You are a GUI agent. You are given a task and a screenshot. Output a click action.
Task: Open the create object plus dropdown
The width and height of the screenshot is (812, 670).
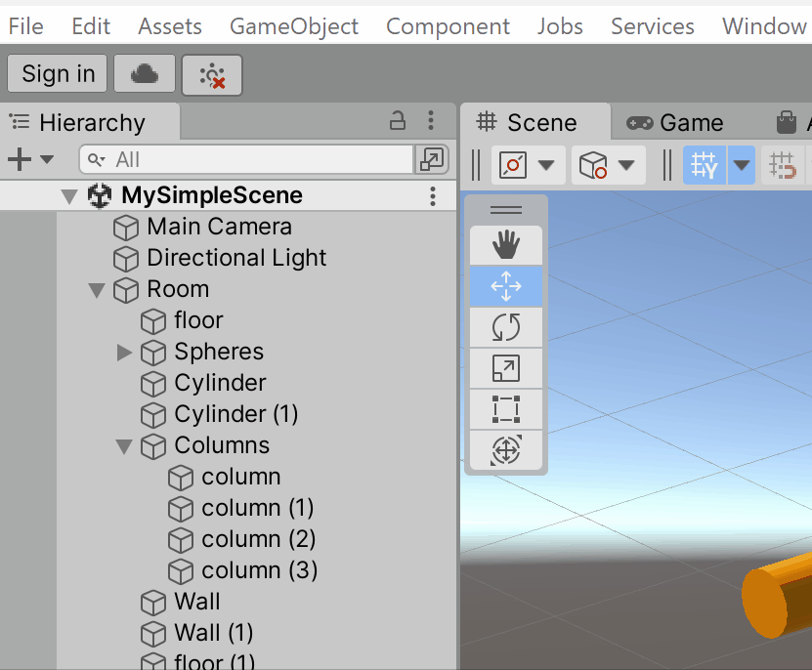[30, 159]
